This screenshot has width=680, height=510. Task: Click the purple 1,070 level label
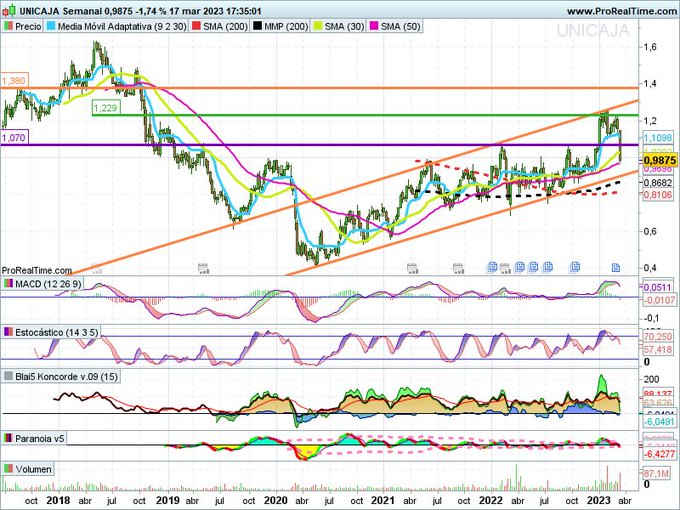[14, 138]
